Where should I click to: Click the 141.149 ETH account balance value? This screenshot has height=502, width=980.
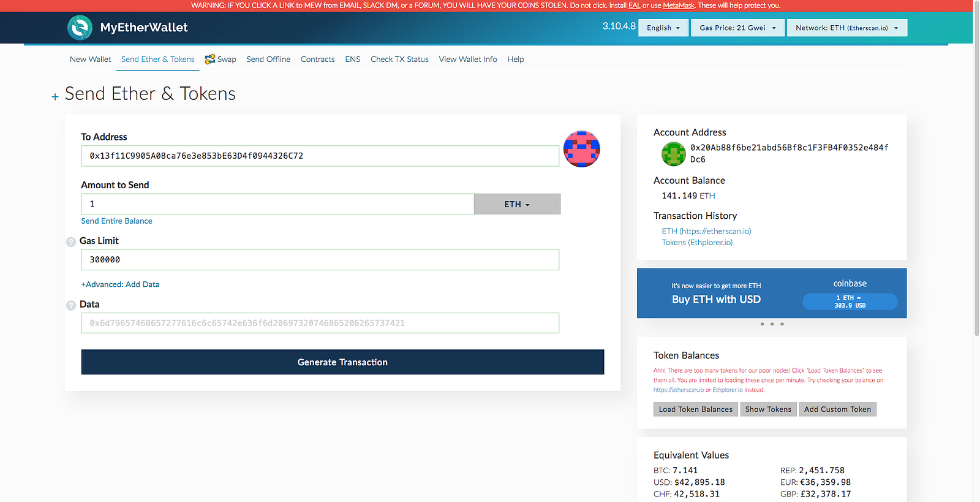pos(688,196)
